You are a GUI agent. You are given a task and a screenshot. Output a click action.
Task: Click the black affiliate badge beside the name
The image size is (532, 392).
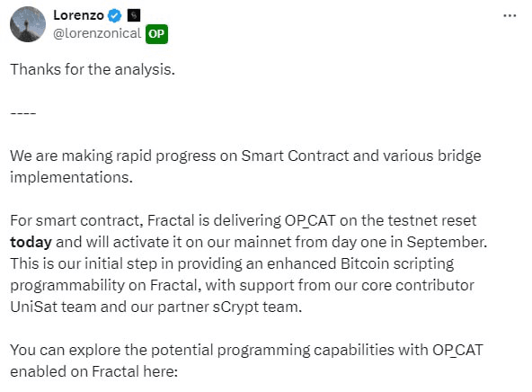[134, 15]
